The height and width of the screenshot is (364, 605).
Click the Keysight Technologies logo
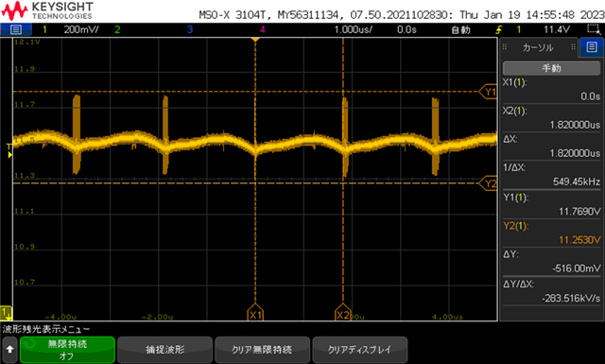coord(47,10)
